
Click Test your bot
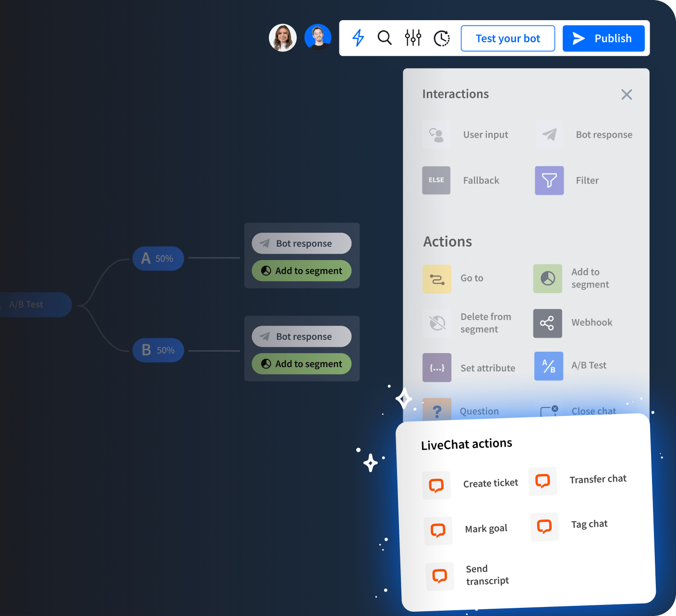pyautogui.click(x=507, y=38)
